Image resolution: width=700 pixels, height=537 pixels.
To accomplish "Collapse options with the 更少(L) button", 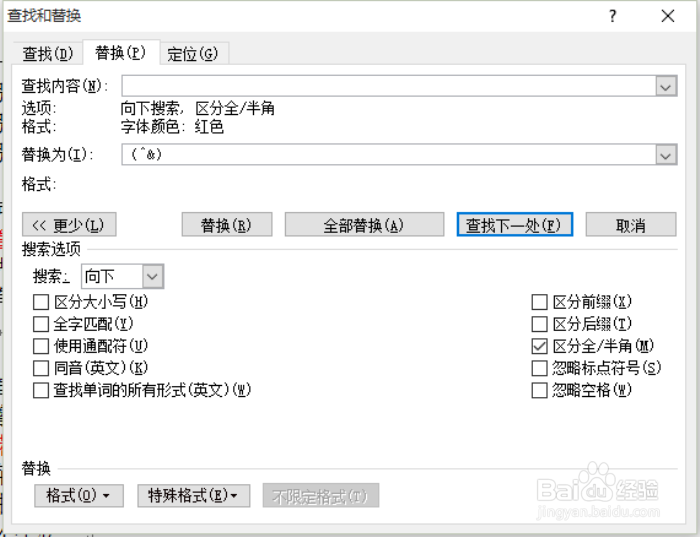I will click(69, 225).
